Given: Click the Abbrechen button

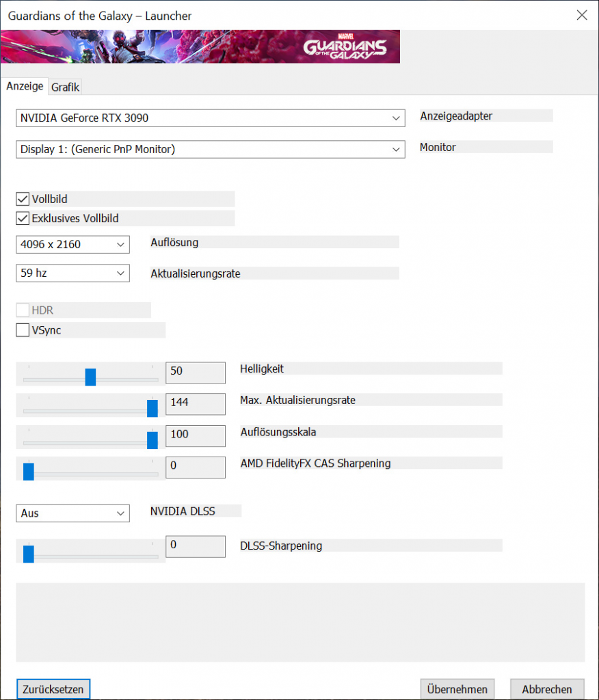Looking at the screenshot, I should 547,689.
